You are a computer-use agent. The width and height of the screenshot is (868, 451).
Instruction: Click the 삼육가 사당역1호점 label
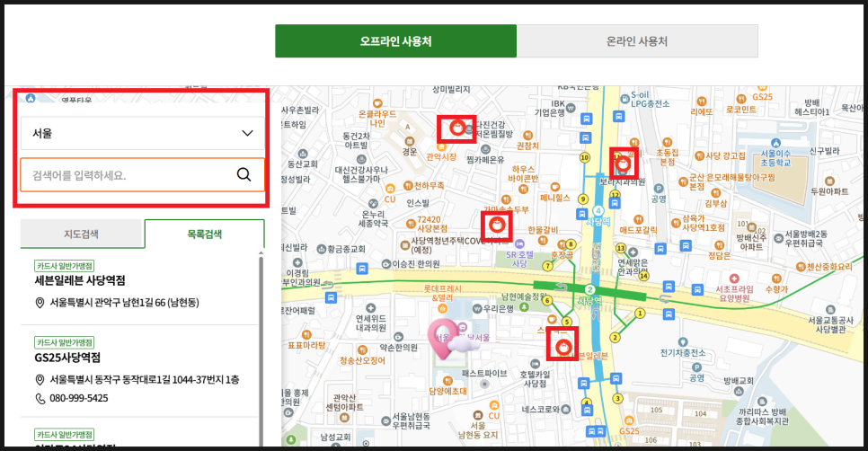(x=703, y=223)
